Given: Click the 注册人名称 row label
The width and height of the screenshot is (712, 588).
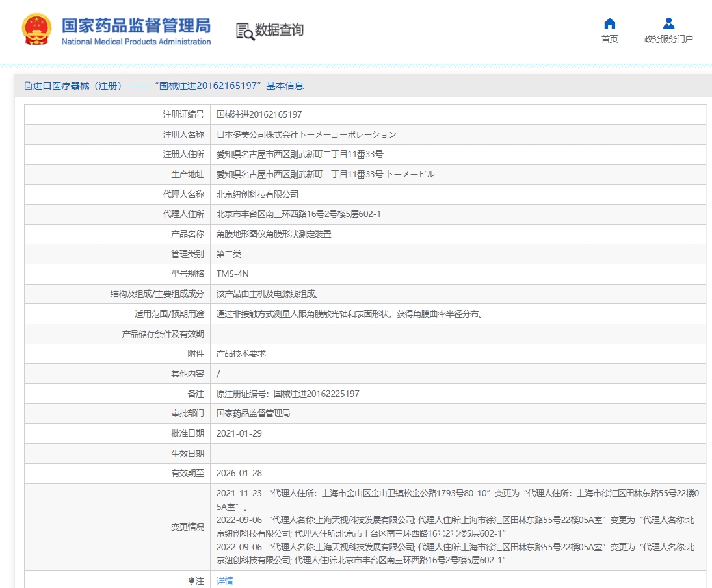Looking at the screenshot, I should (183, 134).
